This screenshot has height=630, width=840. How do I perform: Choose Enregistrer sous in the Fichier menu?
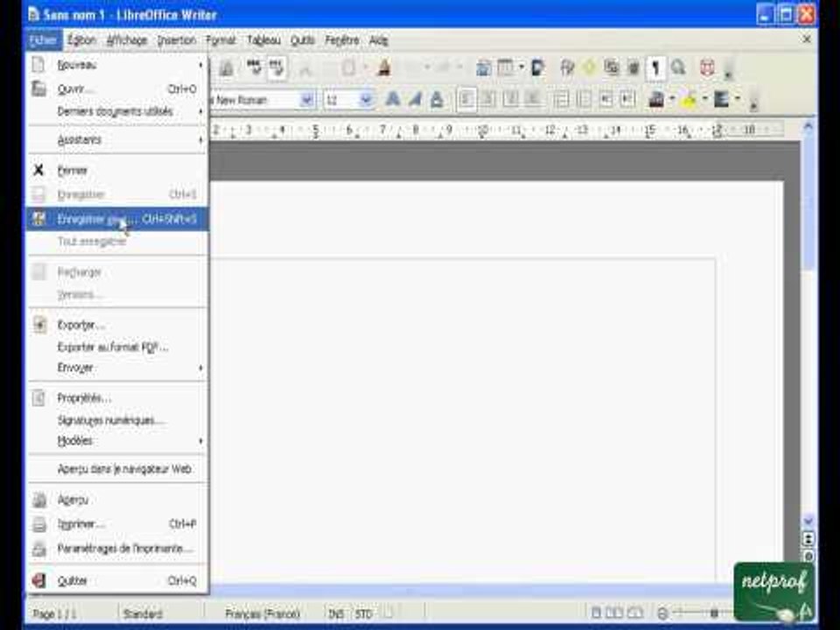tap(117, 219)
